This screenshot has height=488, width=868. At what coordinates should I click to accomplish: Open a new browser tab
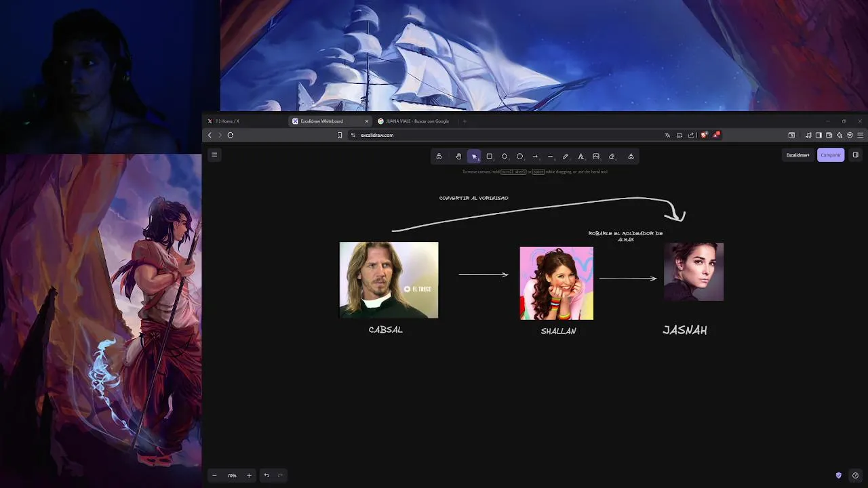[x=465, y=121]
